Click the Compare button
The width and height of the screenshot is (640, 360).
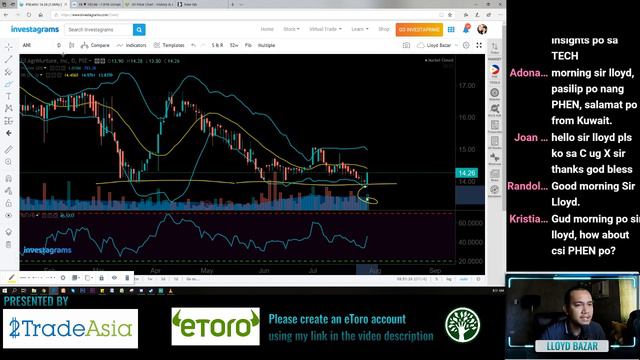click(x=95, y=45)
